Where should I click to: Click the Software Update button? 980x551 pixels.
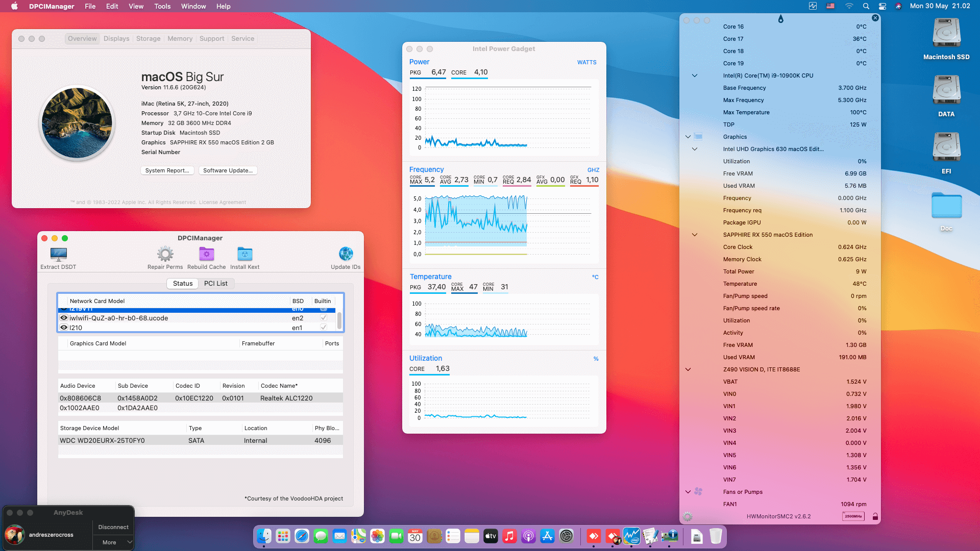point(228,170)
